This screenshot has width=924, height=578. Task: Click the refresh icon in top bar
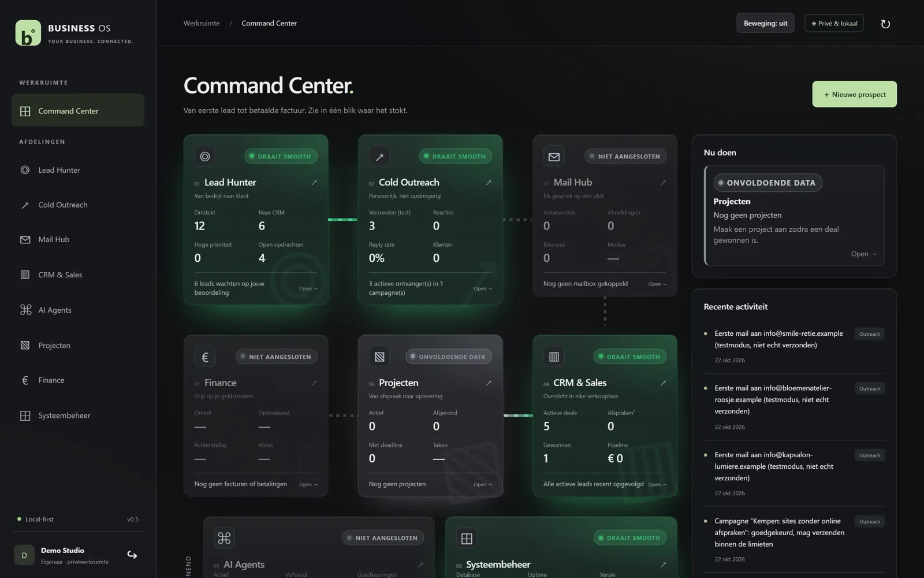[x=885, y=24]
